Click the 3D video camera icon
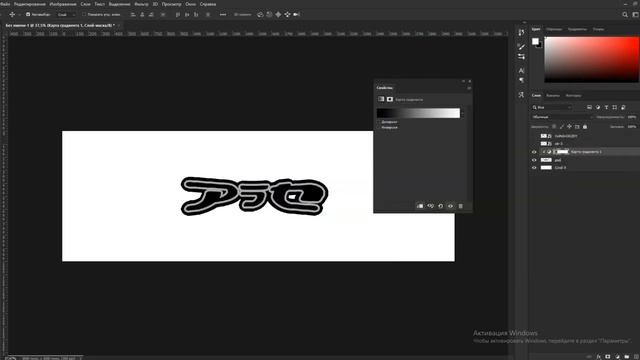The width and height of the screenshot is (640, 360). [297, 14]
